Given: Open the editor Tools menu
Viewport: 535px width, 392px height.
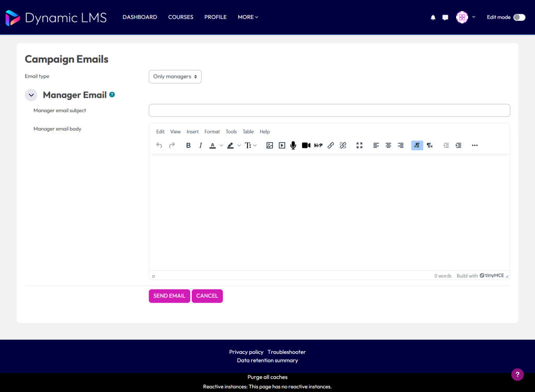Looking at the screenshot, I should (231, 132).
